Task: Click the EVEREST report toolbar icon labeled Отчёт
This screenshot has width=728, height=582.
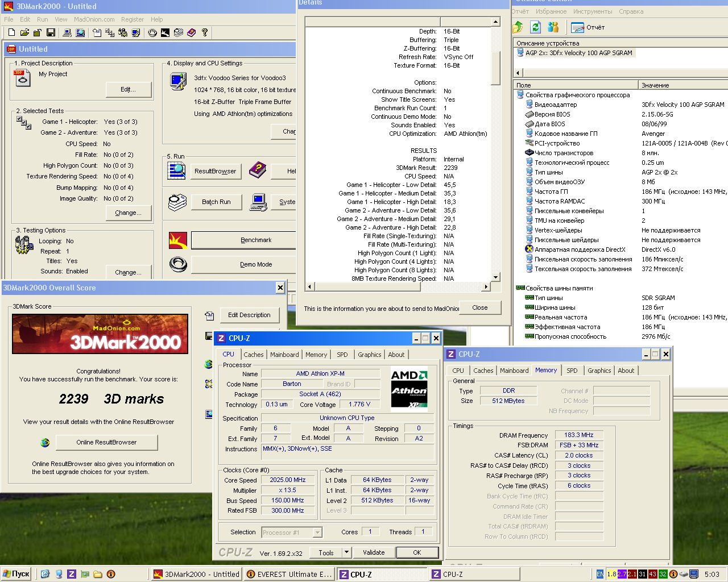Action: point(588,27)
